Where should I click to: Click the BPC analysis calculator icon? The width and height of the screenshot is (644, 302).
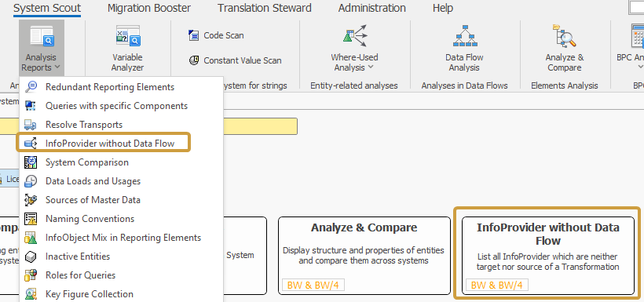[x=638, y=36]
